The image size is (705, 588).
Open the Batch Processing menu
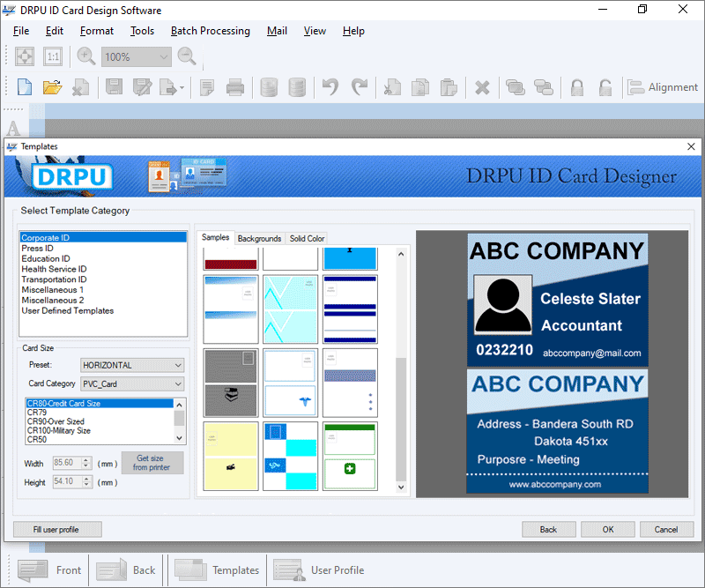pyautogui.click(x=210, y=31)
